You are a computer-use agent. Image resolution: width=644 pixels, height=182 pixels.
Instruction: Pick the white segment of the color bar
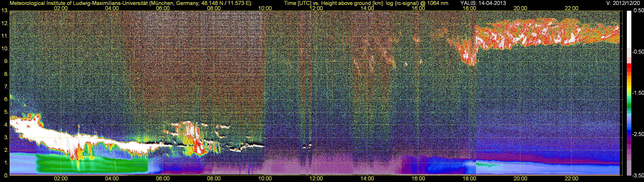(629, 29)
